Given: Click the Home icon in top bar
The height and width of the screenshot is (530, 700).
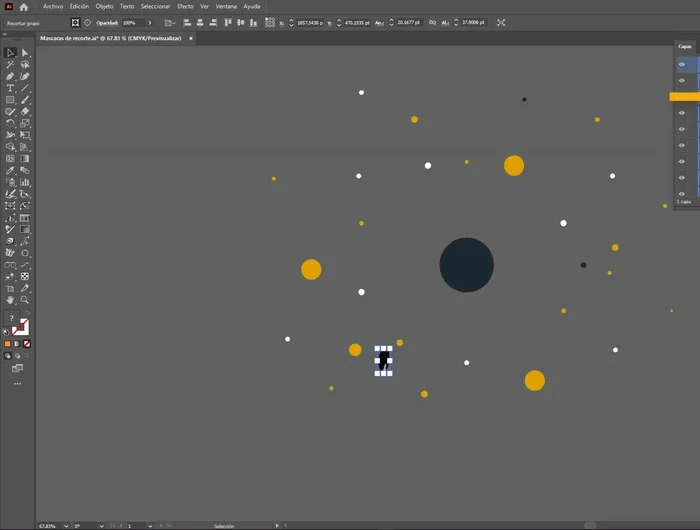Looking at the screenshot, I should (x=24, y=6).
